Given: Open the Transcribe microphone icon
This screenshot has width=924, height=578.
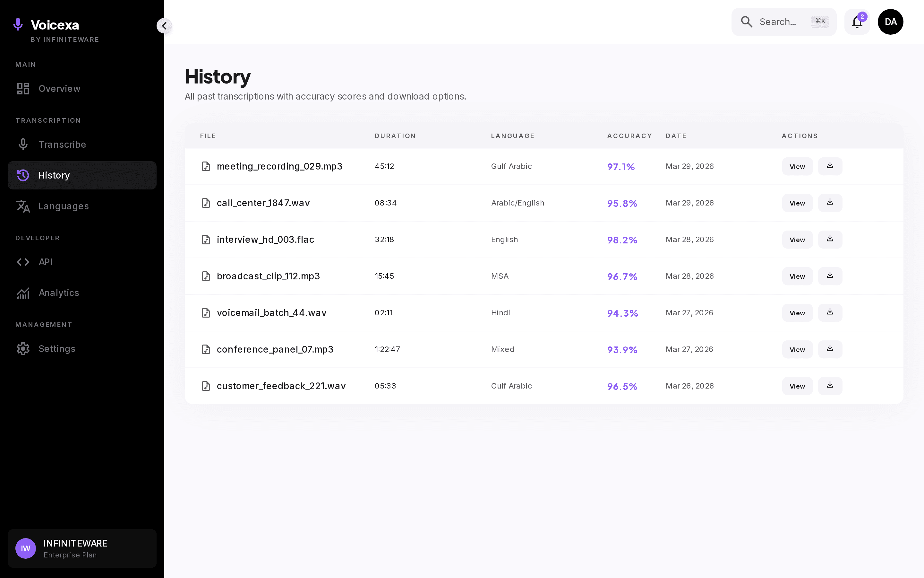Looking at the screenshot, I should pyautogui.click(x=23, y=144).
